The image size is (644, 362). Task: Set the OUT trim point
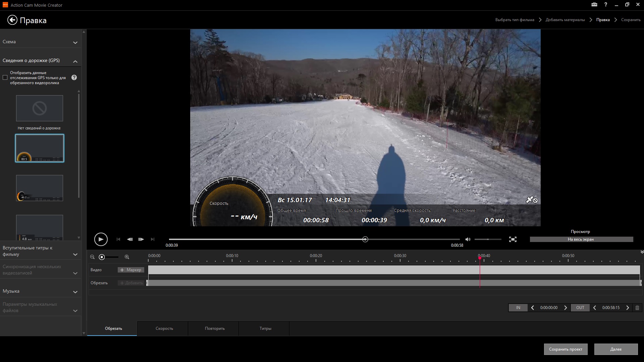click(x=580, y=308)
